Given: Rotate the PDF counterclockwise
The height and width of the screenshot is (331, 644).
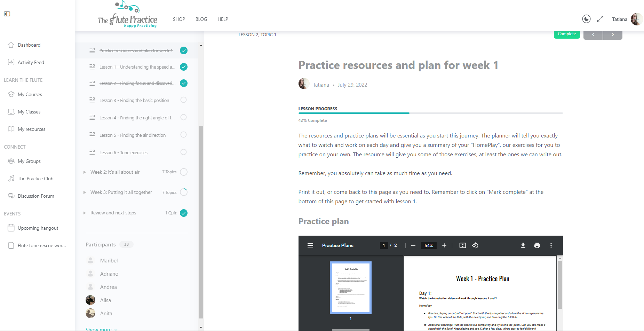Looking at the screenshot, I should tap(475, 245).
